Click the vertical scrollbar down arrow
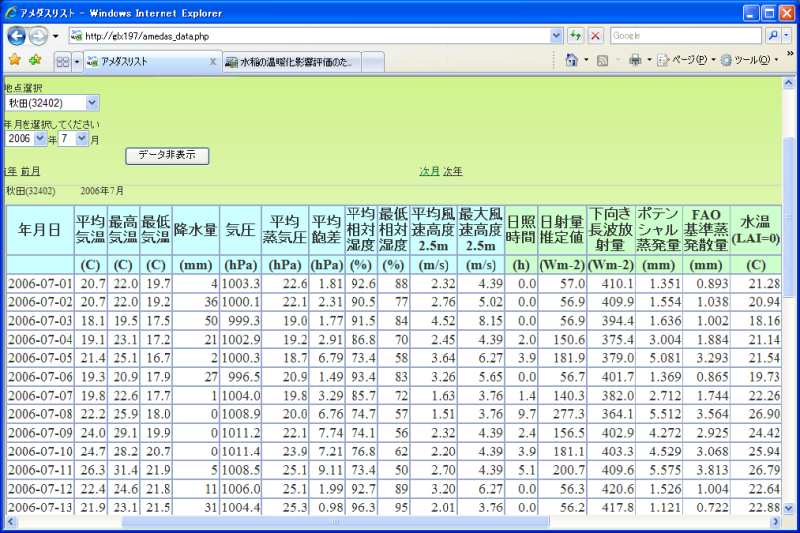 (x=789, y=508)
